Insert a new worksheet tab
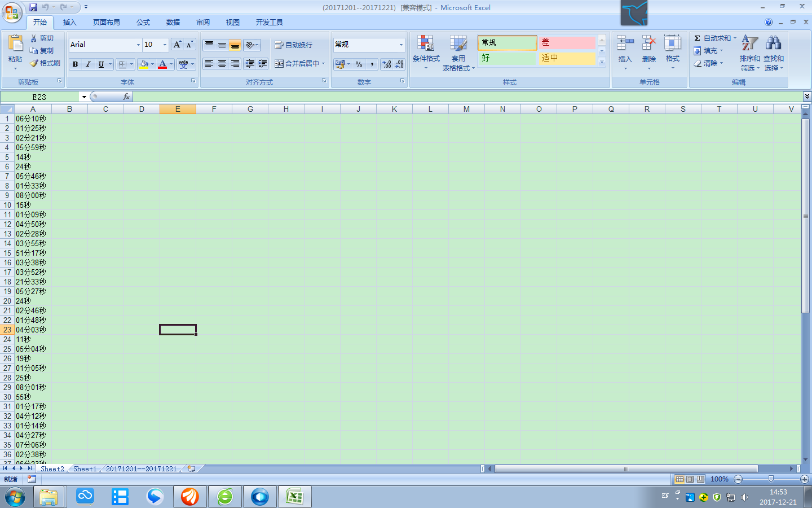 coord(191,468)
